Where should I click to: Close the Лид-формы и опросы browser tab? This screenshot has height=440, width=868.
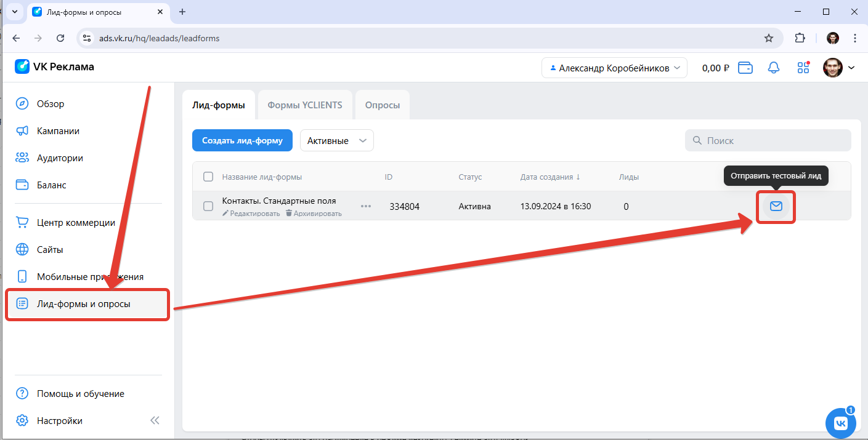160,12
